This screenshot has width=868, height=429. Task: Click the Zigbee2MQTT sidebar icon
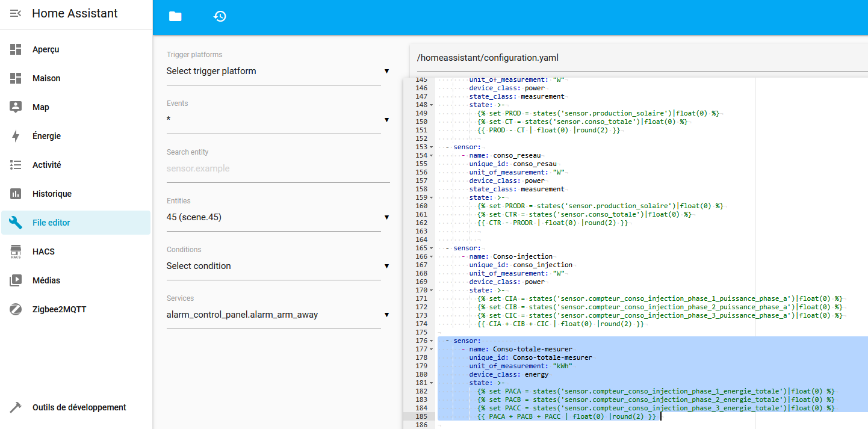pos(16,309)
